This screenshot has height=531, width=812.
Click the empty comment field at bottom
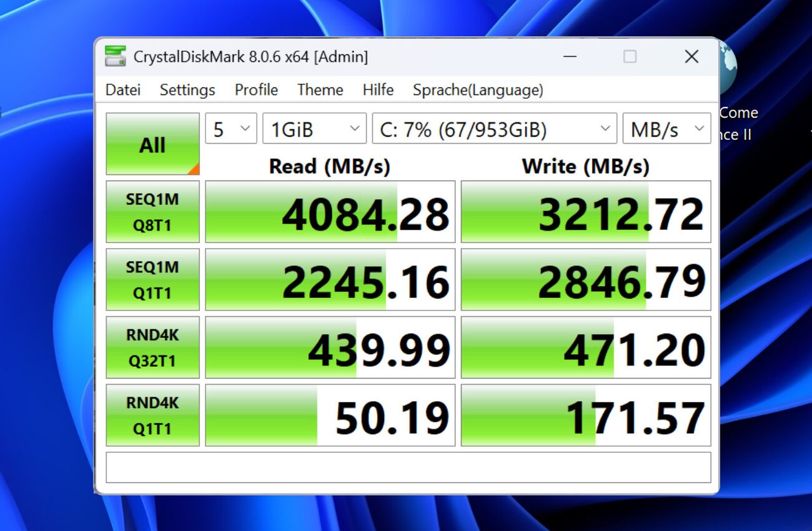click(x=408, y=467)
